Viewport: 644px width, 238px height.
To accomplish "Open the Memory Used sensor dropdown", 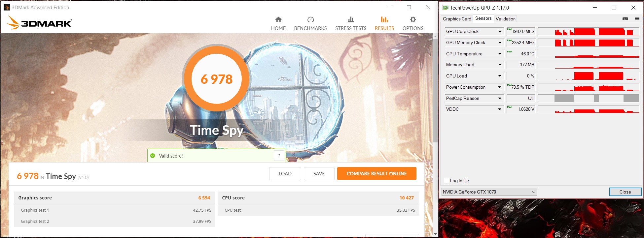I will coord(500,65).
